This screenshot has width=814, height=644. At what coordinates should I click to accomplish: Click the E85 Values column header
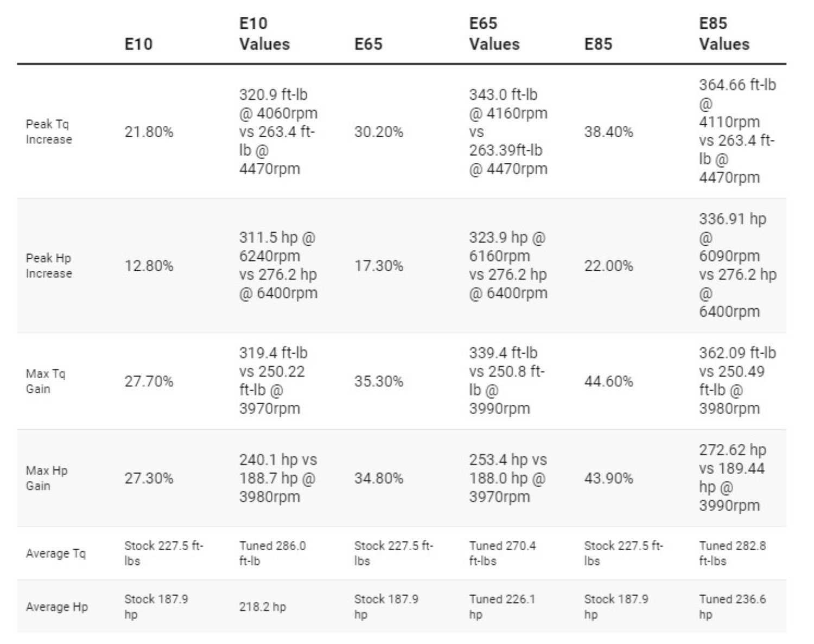(724, 34)
